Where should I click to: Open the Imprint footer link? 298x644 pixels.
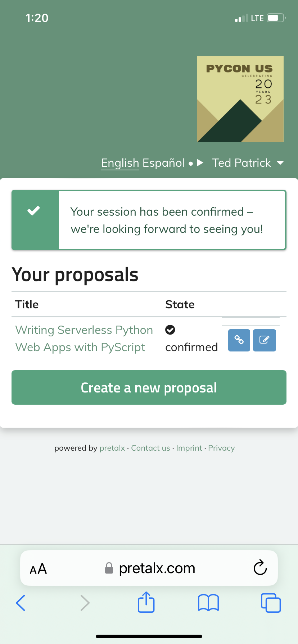pyautogui.click(x=189, y=448)
